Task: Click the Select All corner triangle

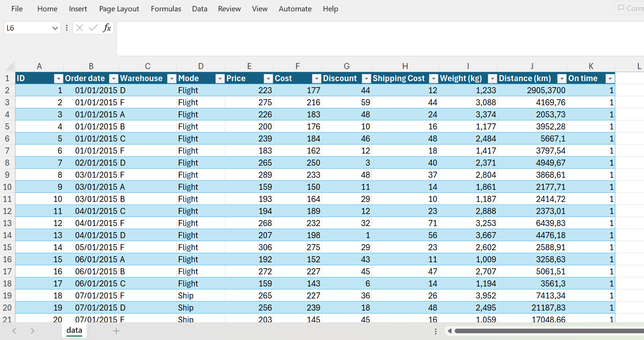Action: [10, 67]
